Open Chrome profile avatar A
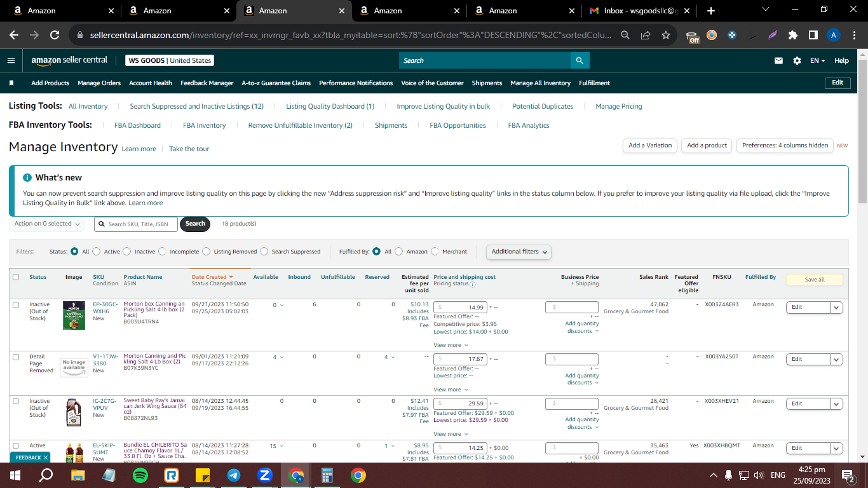The height and width of the screenshot is (488, 868). (x=834, y=36)
